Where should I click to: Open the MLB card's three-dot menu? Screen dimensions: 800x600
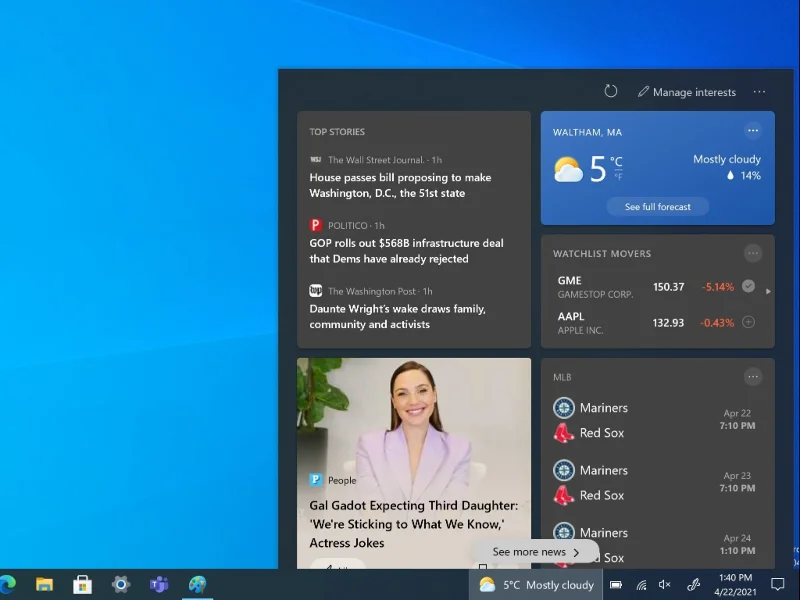(753, 376)
